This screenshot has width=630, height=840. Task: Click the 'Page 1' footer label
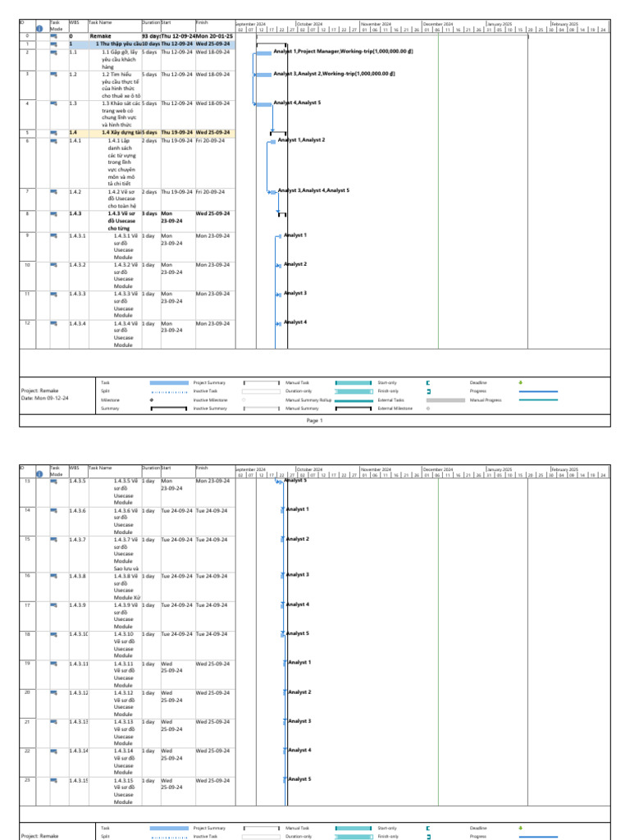pyautogui.click(x=314, y=421)
